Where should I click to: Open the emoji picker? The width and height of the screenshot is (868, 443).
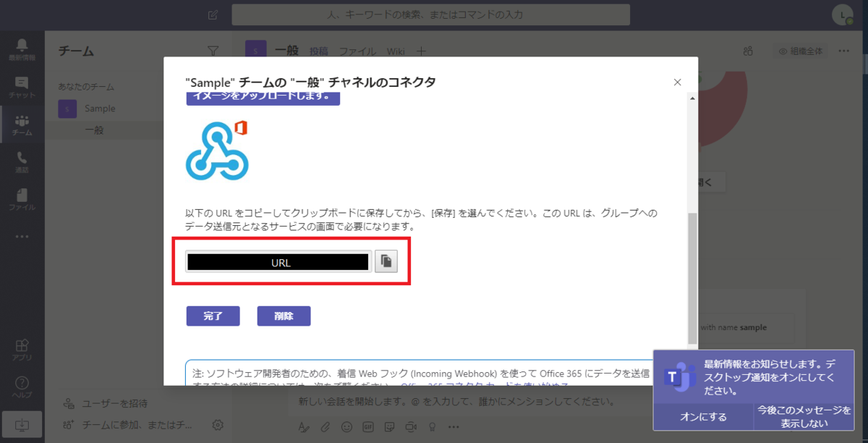(347, 426)
